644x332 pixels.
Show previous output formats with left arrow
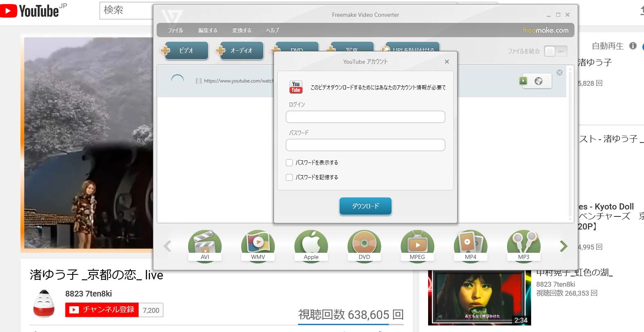point(167,246)
